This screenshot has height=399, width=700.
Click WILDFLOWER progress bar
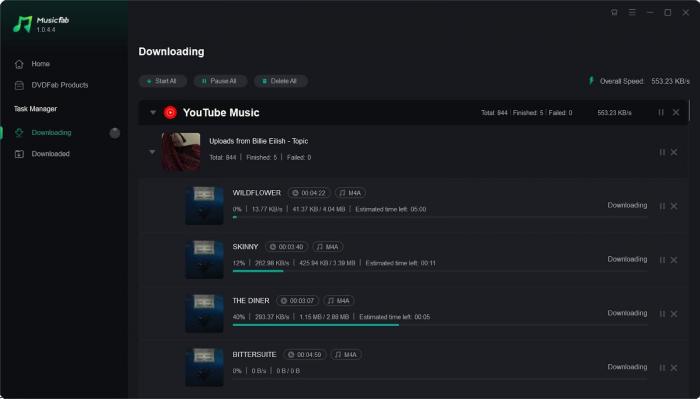coord(440,217)
